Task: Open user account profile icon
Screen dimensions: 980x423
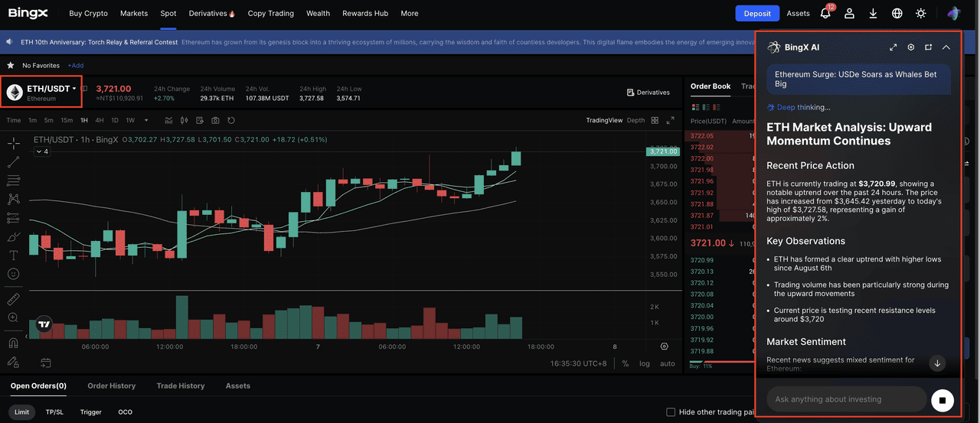Action: point(850,13)
